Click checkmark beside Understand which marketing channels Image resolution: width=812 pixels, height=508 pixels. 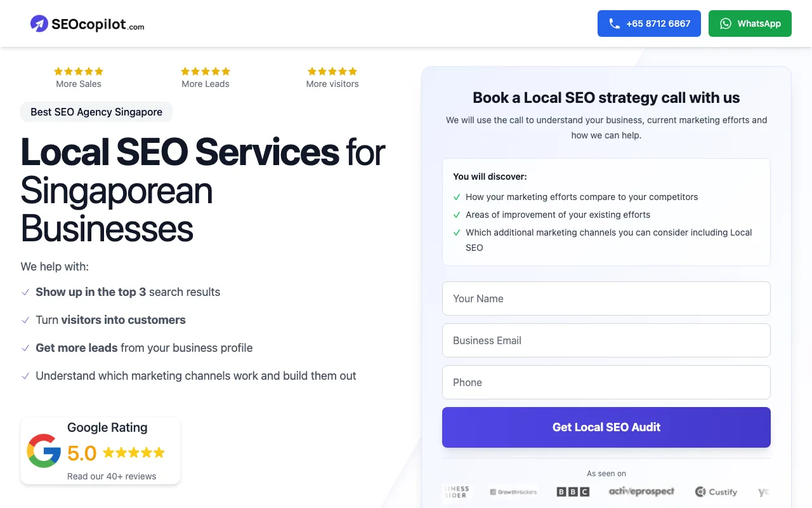coord(25,376)
